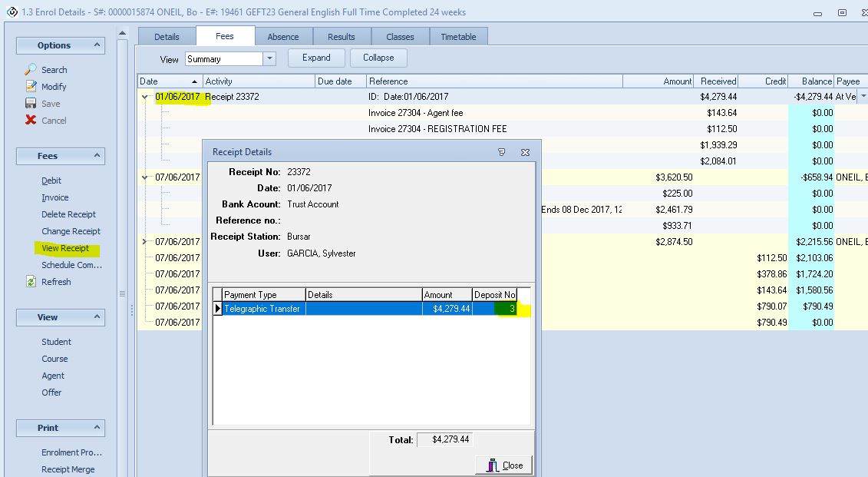Viewport: 868px width, 477px height.
Task: Open the View Summary dropdown
Action: pyautogui.click(x=269, y=59)
